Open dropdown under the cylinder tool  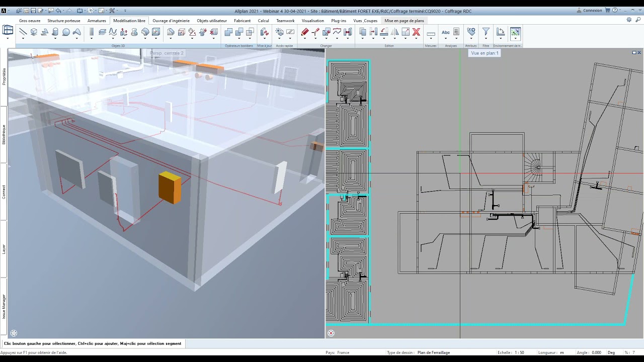coord(55,39)
